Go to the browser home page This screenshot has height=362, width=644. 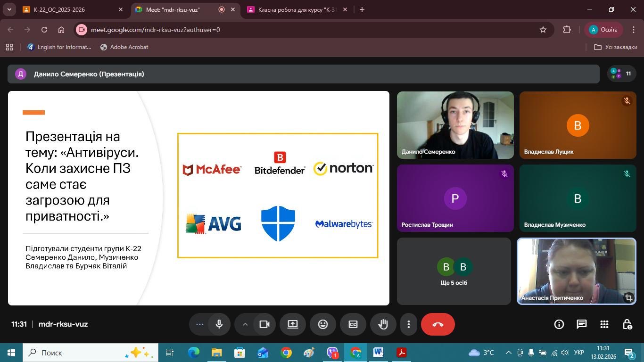pyautogui.click(x=61, y=30)
